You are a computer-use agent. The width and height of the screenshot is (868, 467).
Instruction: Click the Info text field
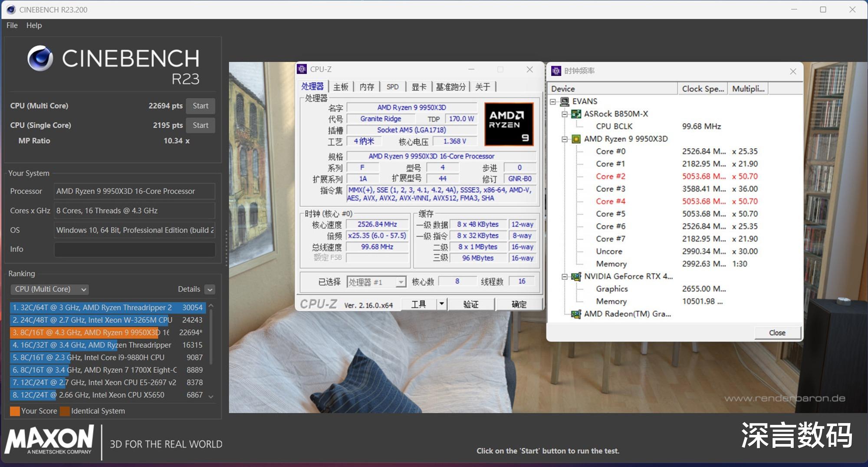[x=135, y=249]
